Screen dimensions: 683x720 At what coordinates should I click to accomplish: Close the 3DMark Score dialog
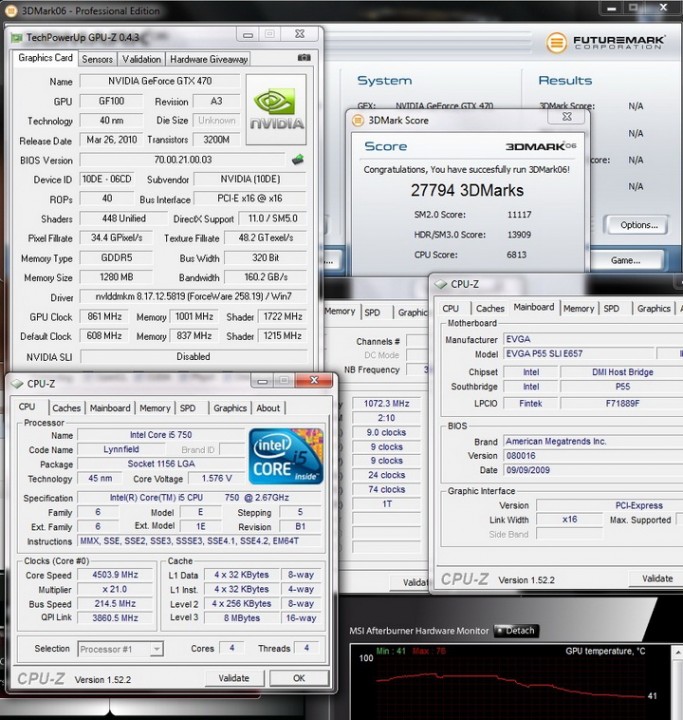tap(567, 116)
